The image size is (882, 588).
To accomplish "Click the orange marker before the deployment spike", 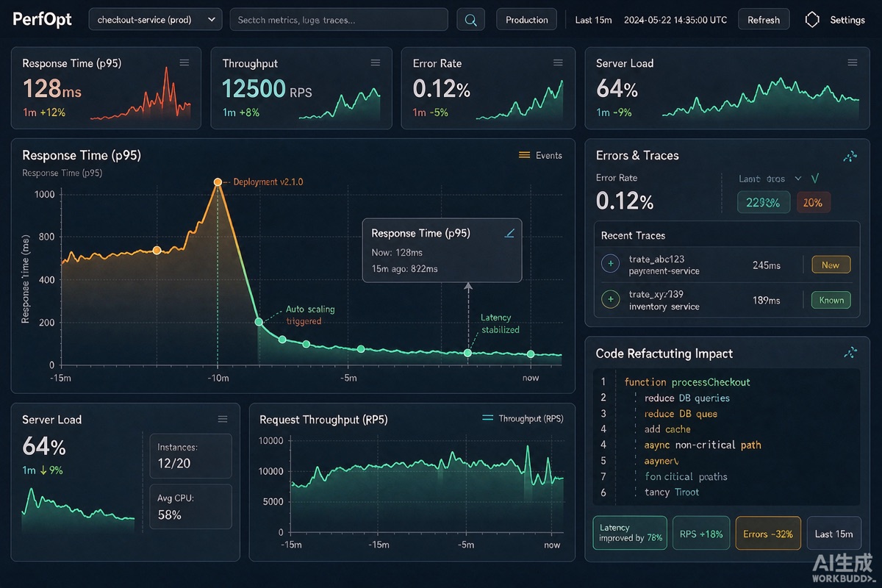I will tap(157, 251).
